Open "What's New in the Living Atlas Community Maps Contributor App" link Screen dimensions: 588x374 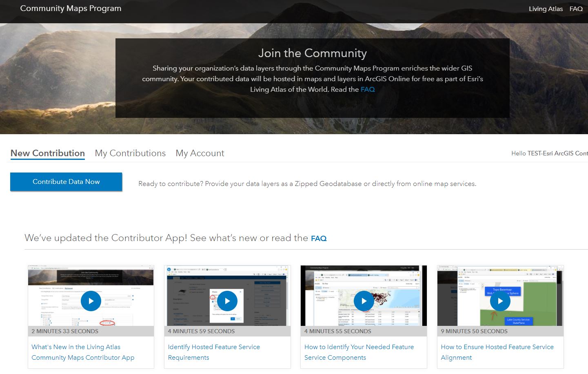coord(83,352)
